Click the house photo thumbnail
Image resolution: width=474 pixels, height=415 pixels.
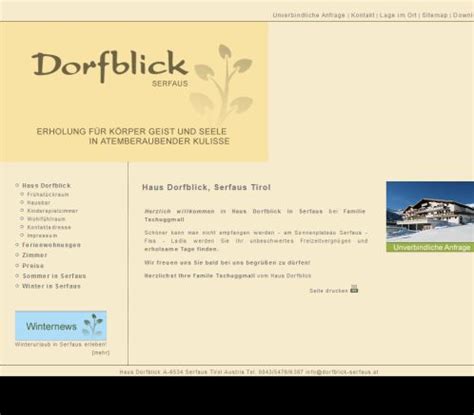430,212
